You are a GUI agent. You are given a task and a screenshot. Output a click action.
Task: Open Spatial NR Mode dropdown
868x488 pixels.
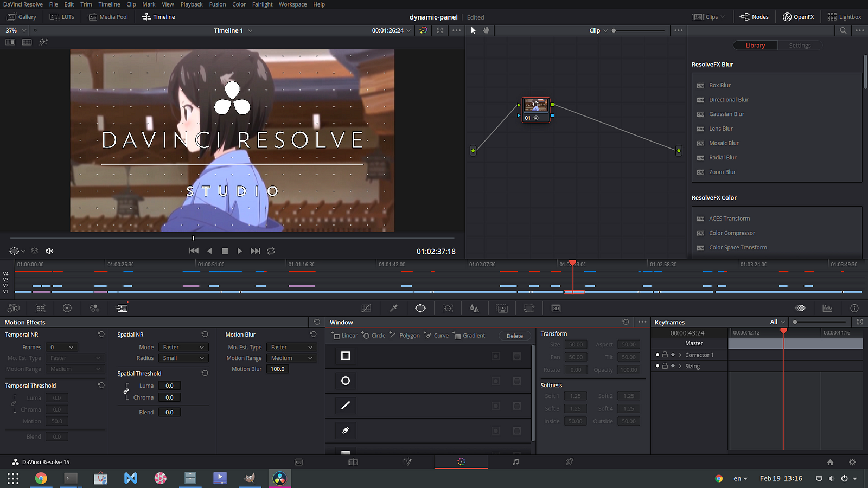pos(183,347)
